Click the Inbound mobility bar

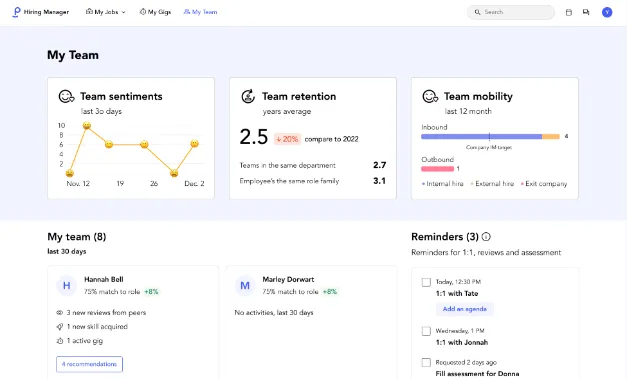point(490,137)
